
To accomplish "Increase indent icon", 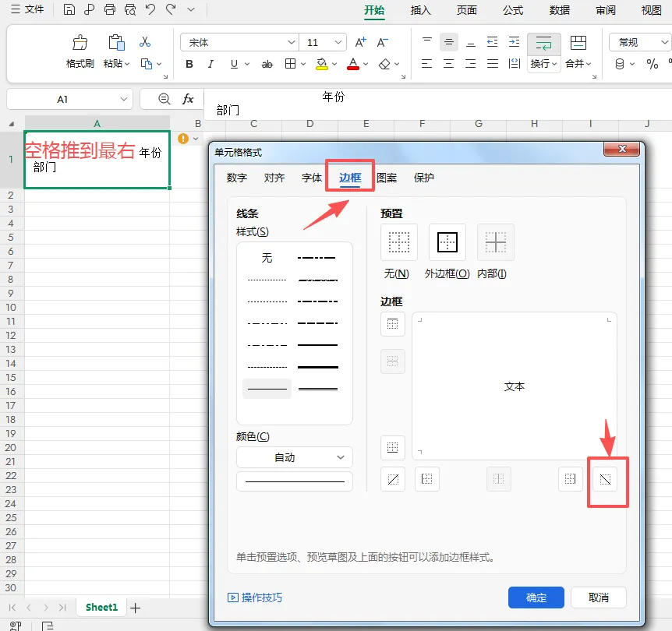I will [x=514, y=42].
